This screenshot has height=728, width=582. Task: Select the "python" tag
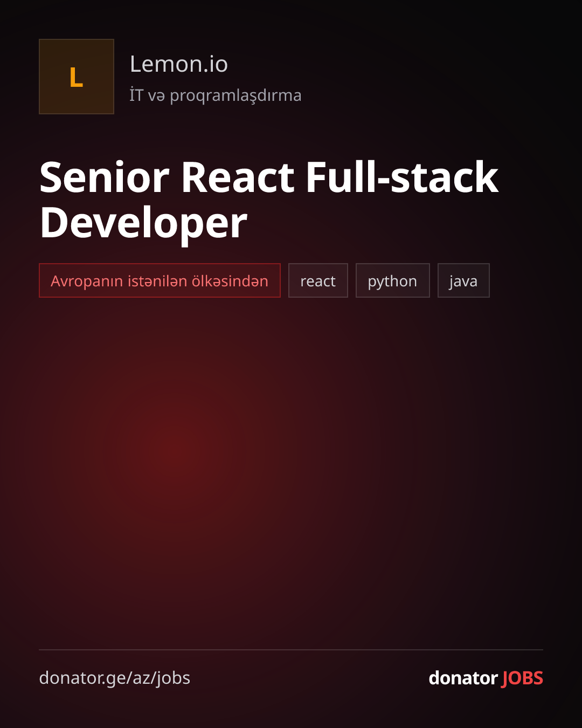[392, 280]
